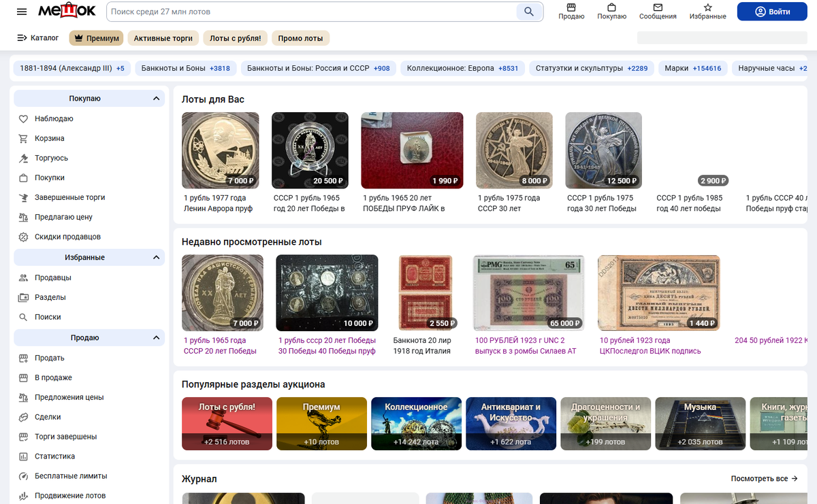Viewport: 817px width, 504px height.
Task: Open the 1 990 ₽ lot thumbnail
Action: pyautogui.click(x=412, y=150)
